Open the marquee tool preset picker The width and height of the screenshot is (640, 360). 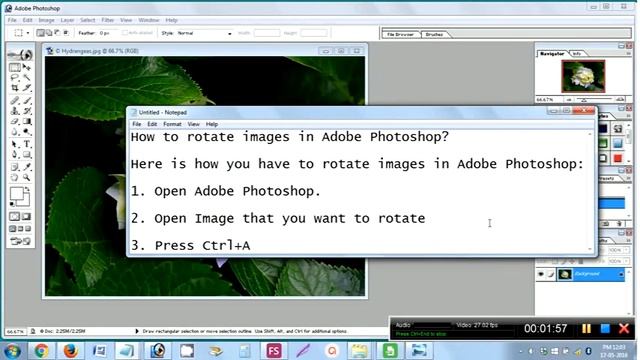[28, 33]
